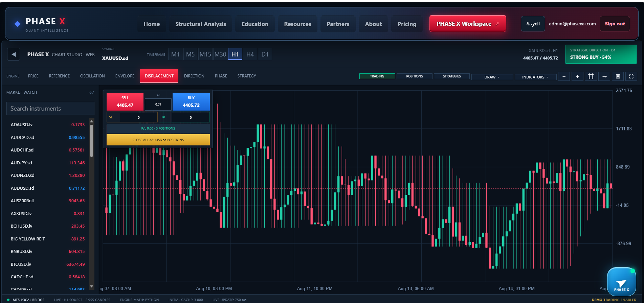The image size is (644, 303).
Task: Launch the PHASE X Workspace button
Action: (468, 24)
